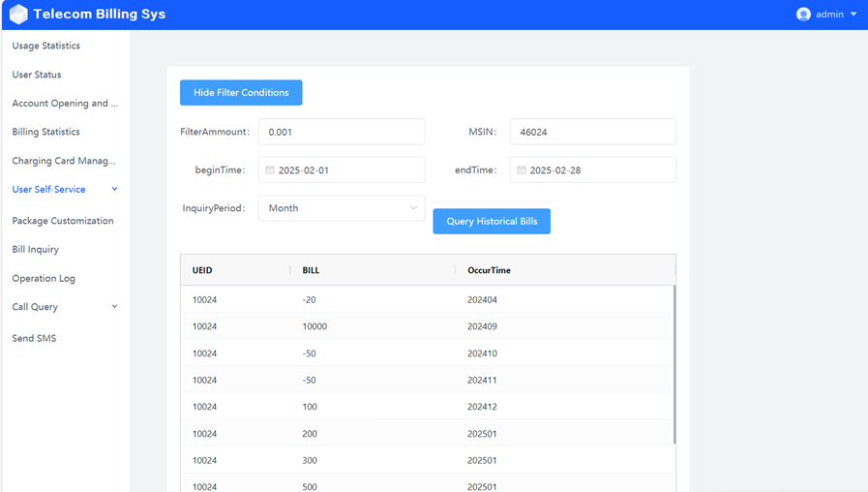Open Usage Statistics in the sidebar
868x492 pixels.
pos(46,46)
